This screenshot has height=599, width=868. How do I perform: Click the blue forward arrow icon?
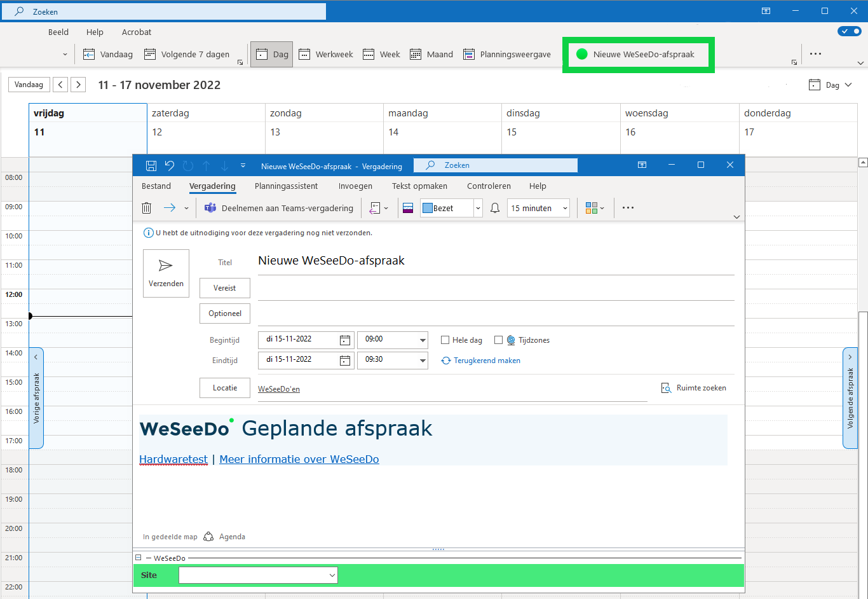(170, 208)
